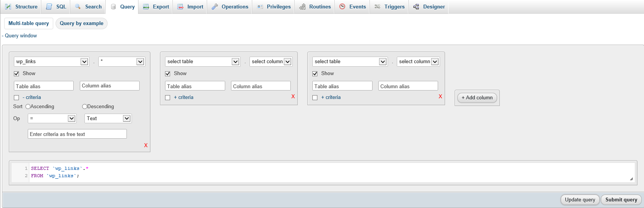Click the Submit query button
Viewport: 644px width, 208px height.
tap(621, 200)
